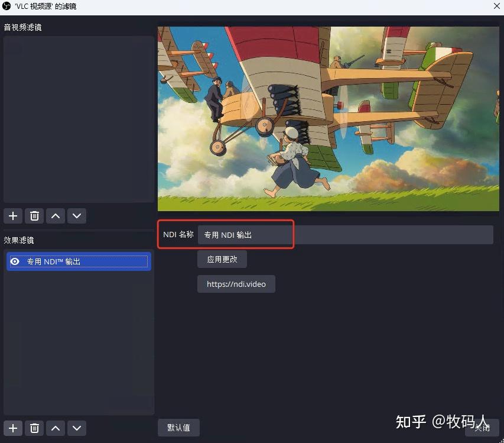Close the VLC 视频源 filters dialog
This screenshot has width=504, height=443.
pyautogui.click(x=497, y=7)
